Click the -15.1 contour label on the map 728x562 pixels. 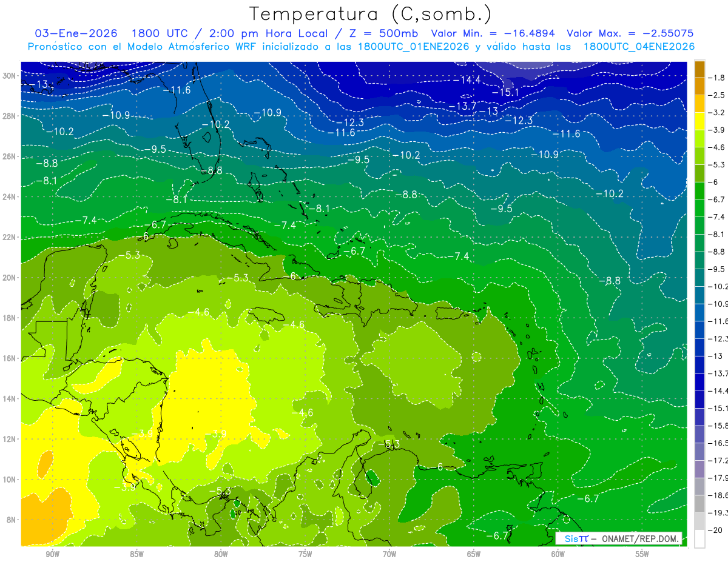[x=505, y=93]
